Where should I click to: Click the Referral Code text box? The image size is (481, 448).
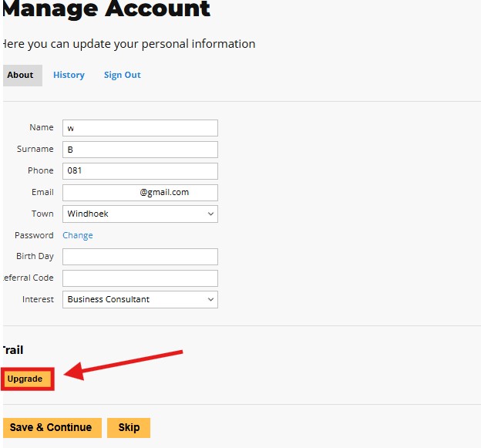pyautogui.click(x=140, y=278)
